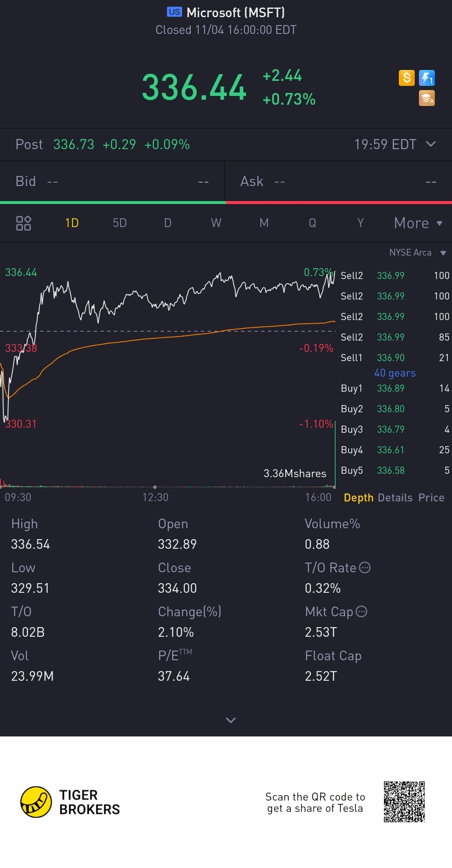The image size is (452, 868).
Task: Tap the Change(%) value 2.10%
Action: point(176,632)
